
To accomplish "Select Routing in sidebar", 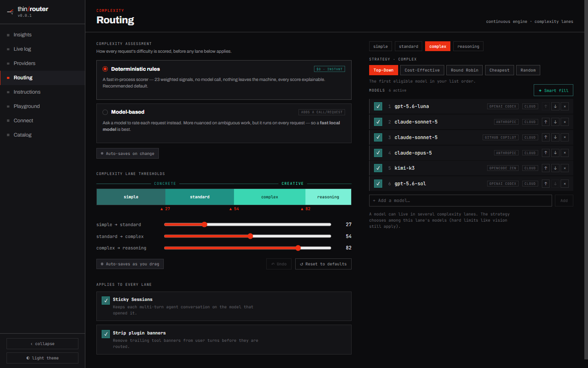I will click(x=42, y=78).
